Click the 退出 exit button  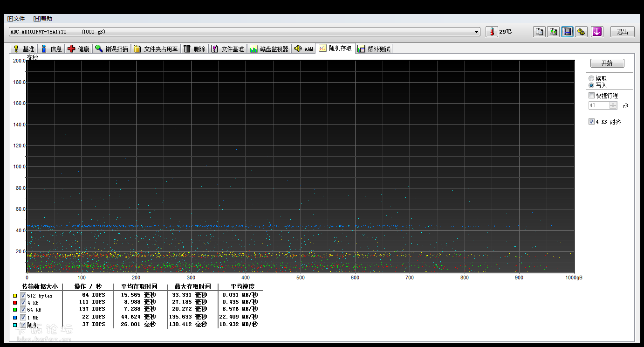pos(623,32)
